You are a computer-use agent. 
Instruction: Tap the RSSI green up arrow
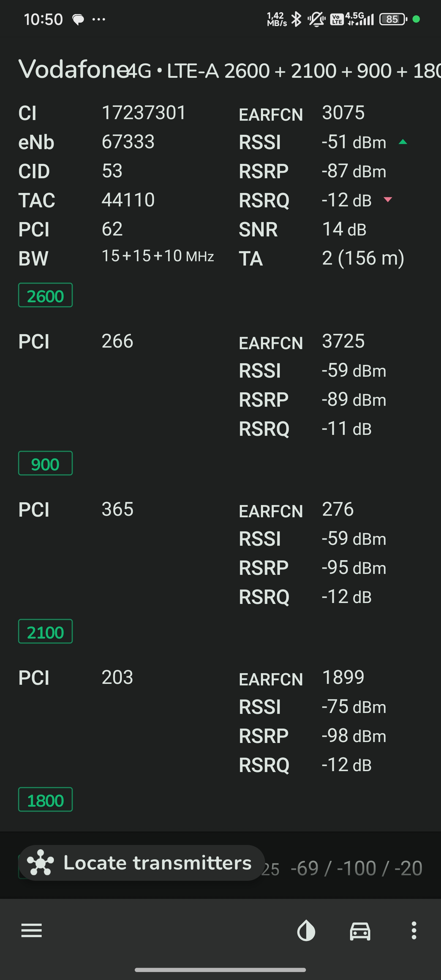coord(403,142)
